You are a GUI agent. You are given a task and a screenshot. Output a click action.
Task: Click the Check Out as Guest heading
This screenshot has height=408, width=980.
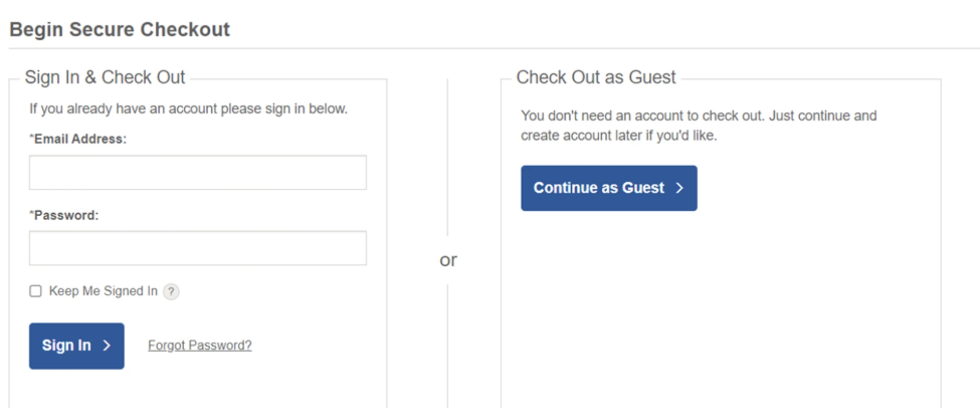click(x=596, y=77)
